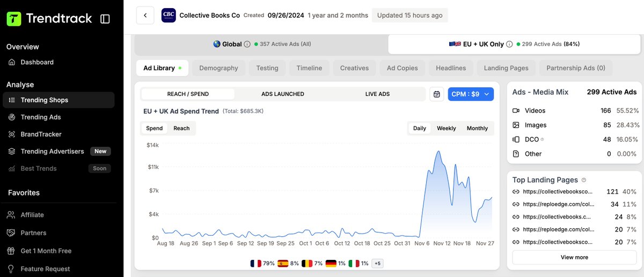Click info icon beside Top Landing Pages
Image resolution: width=644 pixels, height=277 pixels.
pos(584,180)
